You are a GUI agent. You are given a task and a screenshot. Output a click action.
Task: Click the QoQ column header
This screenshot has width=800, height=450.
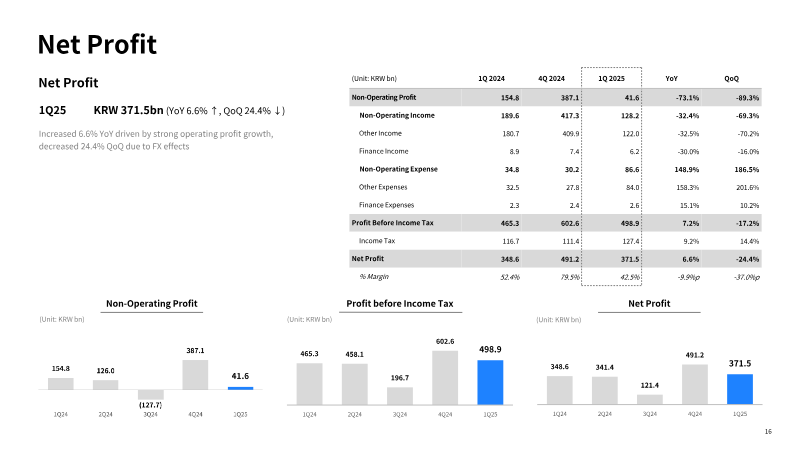coord(731,79)
